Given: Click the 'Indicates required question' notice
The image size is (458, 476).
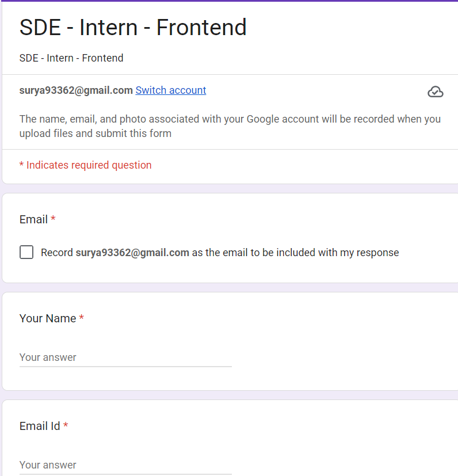Looking at the screenshot, I should point(89,165).
